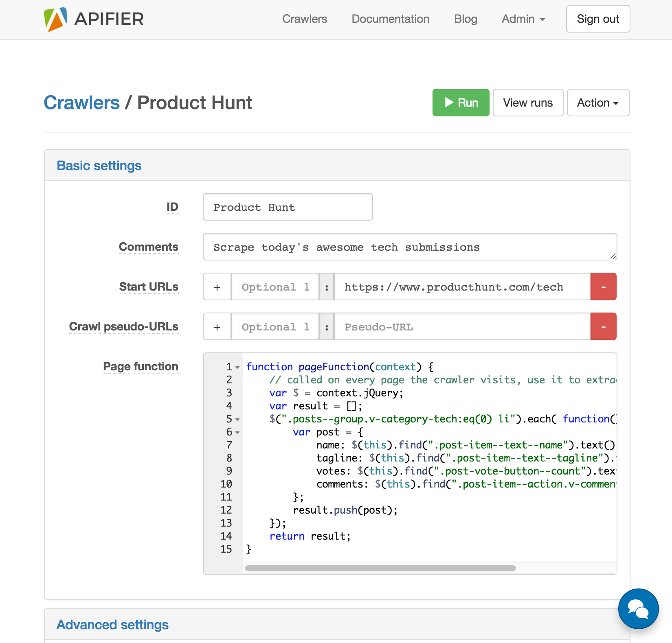Click the Start URLs label field 'Optional 1'
Viewport: 672px width, 643px height.
tap(275, 287)
